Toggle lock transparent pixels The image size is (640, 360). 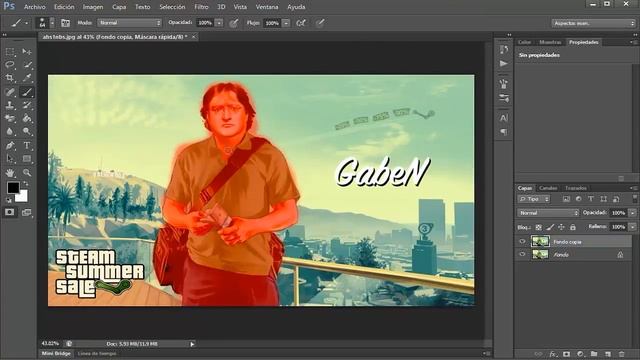click(x=539, y=227)
